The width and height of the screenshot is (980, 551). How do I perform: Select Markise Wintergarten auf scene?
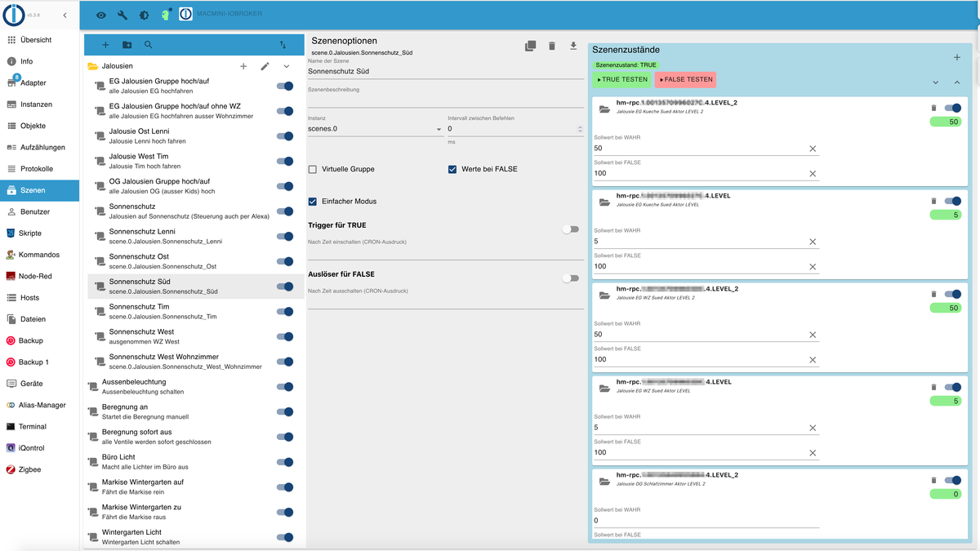pyautogui.click(x=195, y=487)
